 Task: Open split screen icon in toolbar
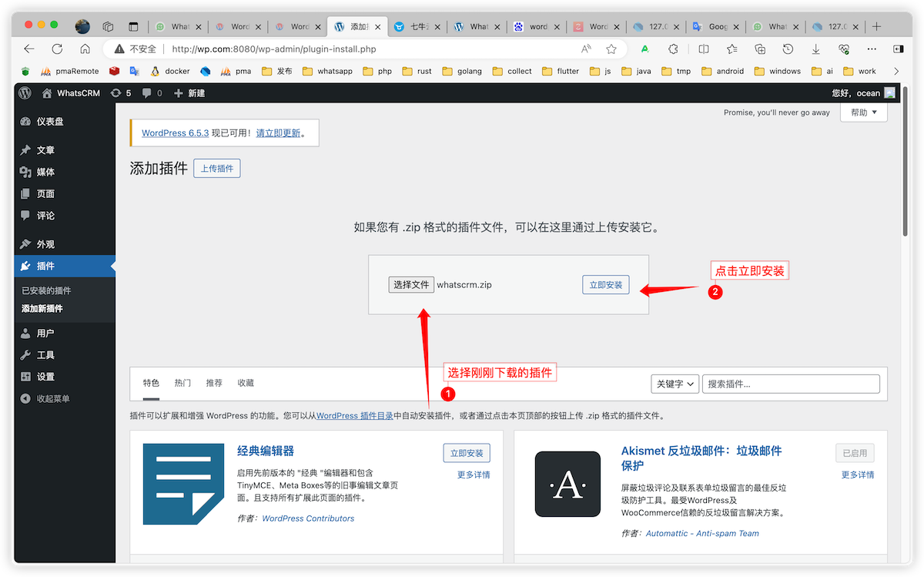704,49
